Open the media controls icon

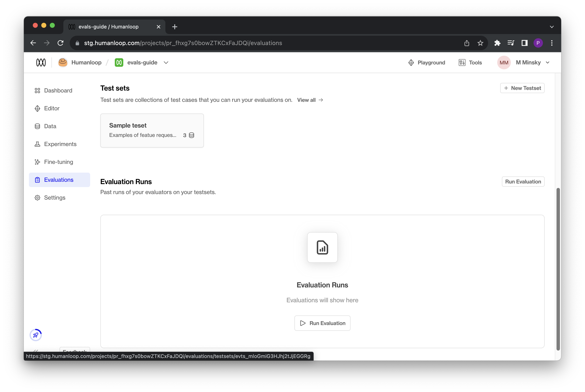511,43
